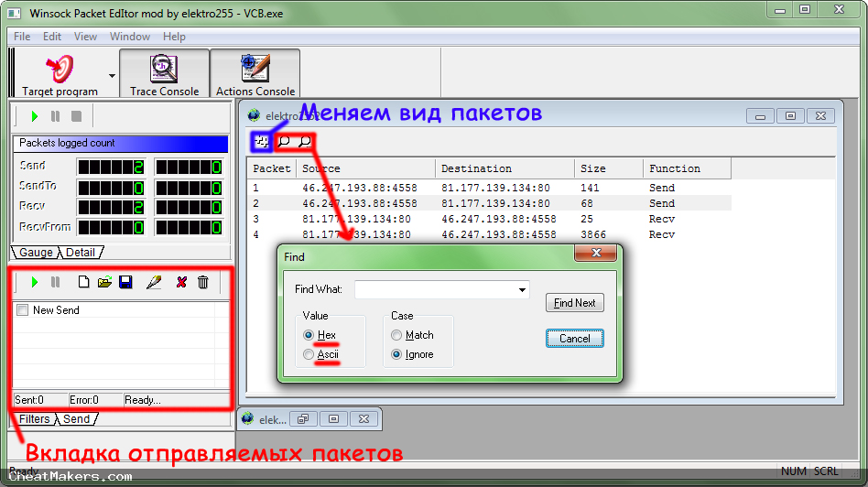Image resolution: width=868 pixels, height=487 pixels.
Task: Start sending in Send panel play button
Action: pyautogui.click(x=34, y=282)
